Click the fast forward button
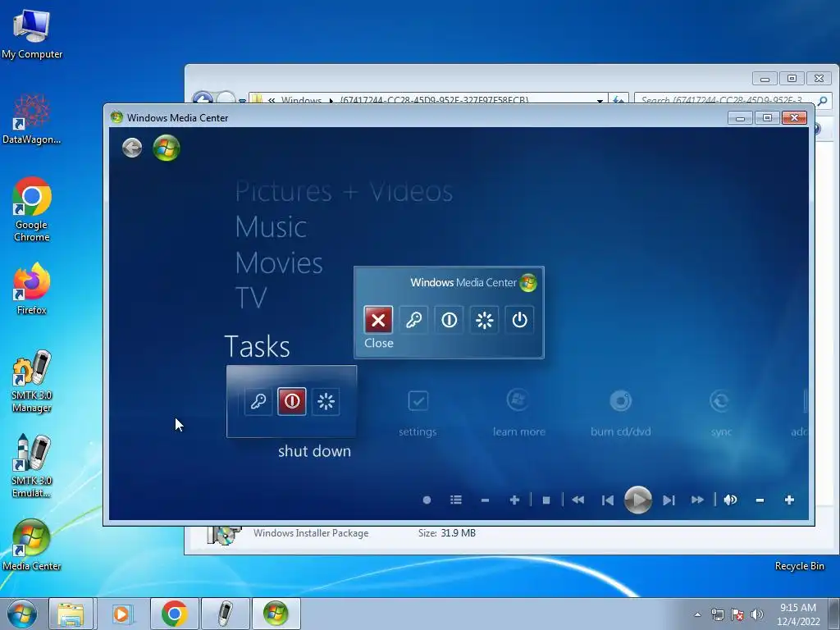 697,500
